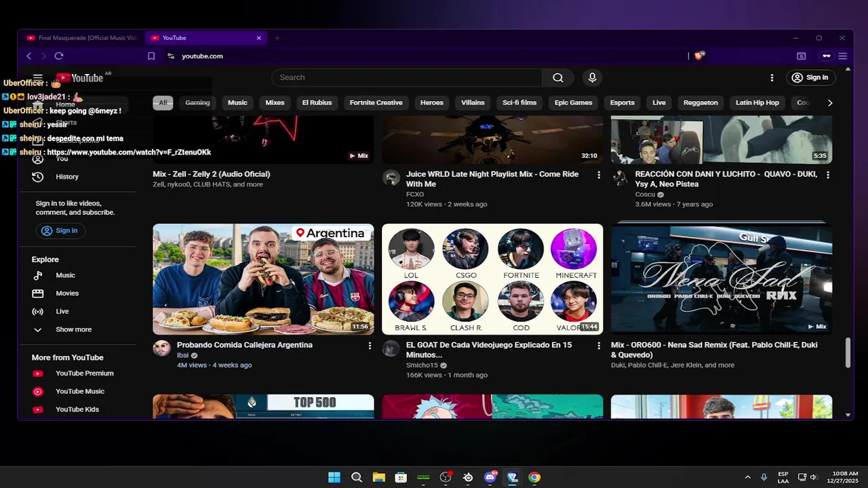Open Probando Comida Callejera Argentina thumbnail
Viewport: 868px width, 488px height.
pos(263,279)
